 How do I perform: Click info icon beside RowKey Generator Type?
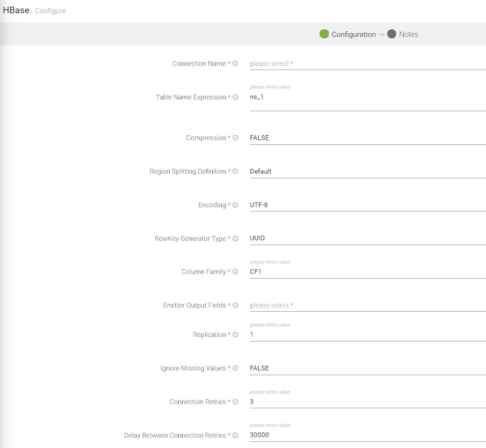[235, 239]
